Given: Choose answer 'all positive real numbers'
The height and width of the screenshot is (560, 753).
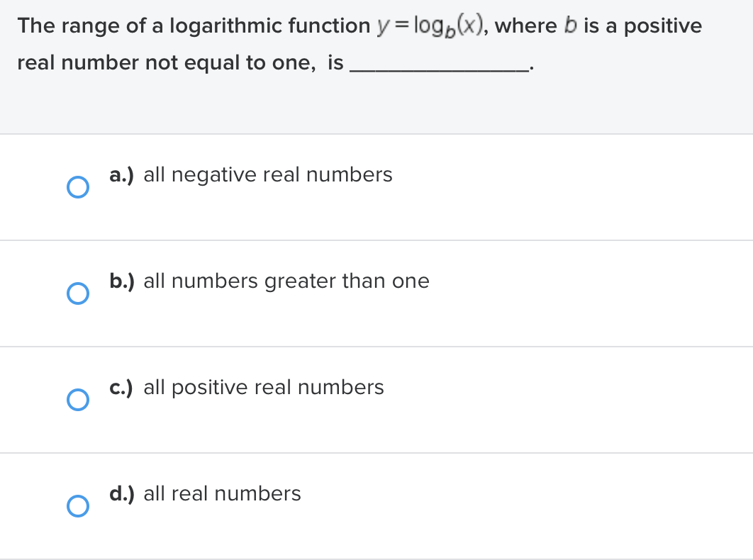Looking at the screenshot, I should pyautogui.click(x=263, y=387).
